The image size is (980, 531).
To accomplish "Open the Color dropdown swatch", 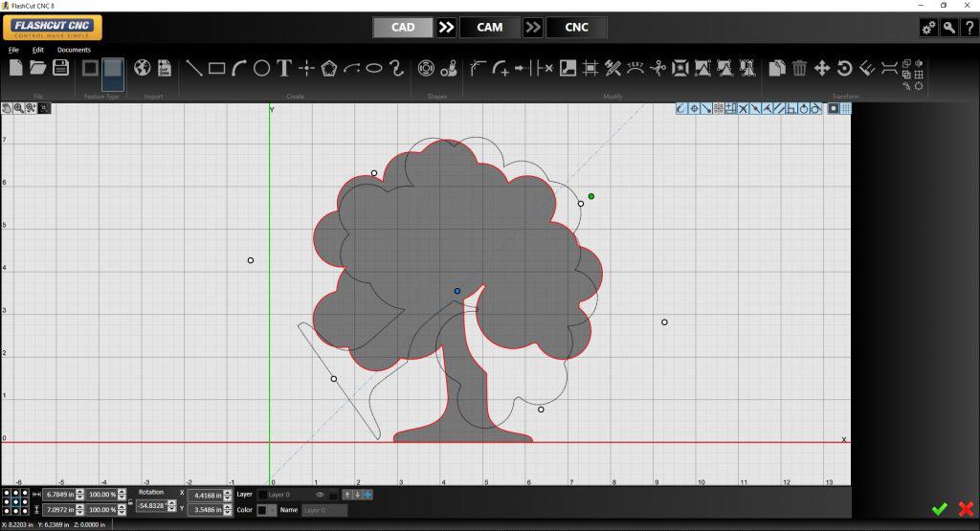I will point(262,510).
